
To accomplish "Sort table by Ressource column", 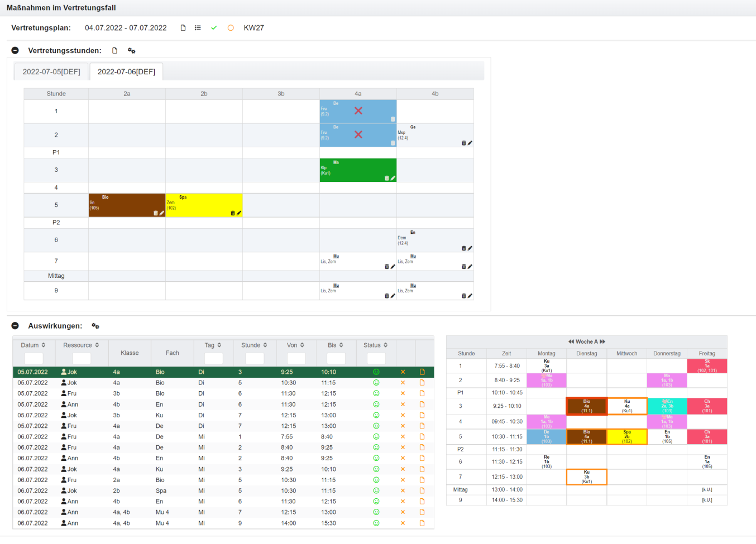I will tap(81, 345).
